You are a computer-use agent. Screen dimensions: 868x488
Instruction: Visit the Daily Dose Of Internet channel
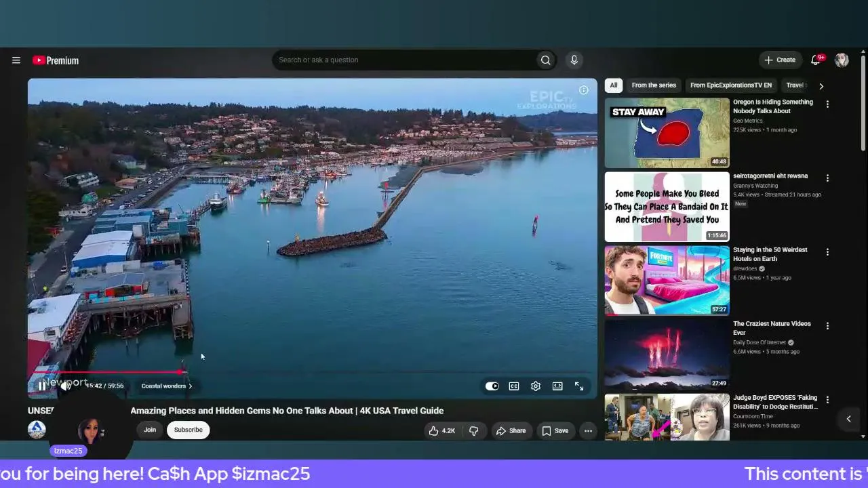[x=759, y=342]
